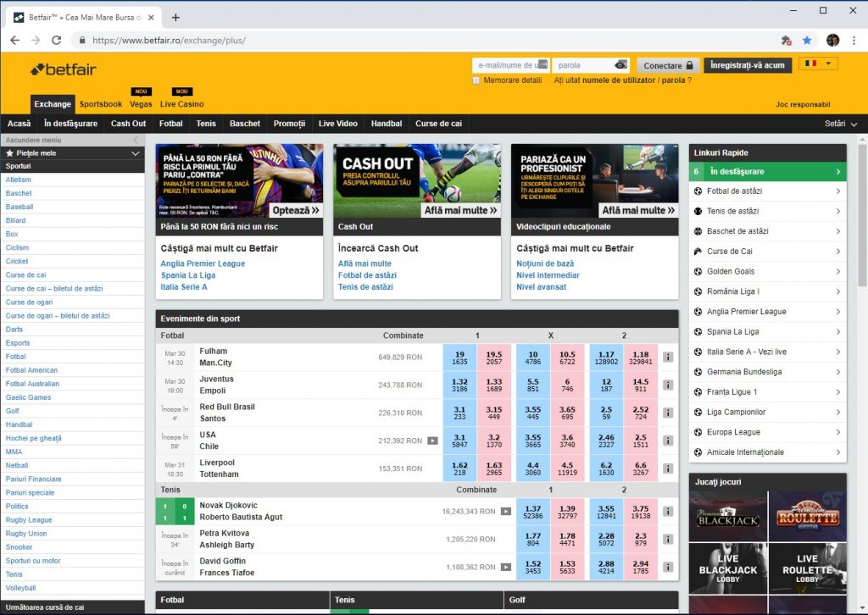The image size is (868, 615).
Task: Click the betfair logo
Action: [63, 69]
